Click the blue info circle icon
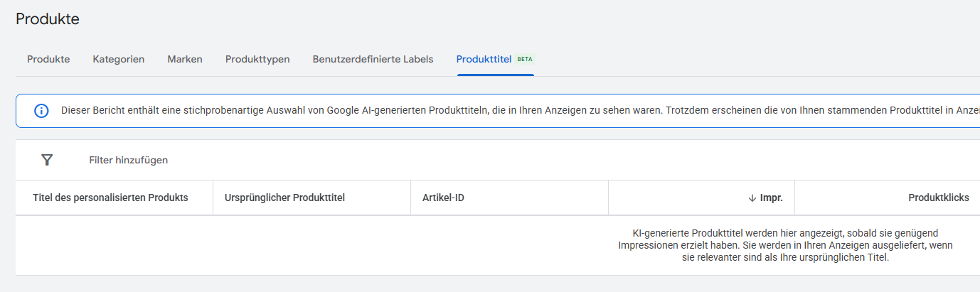This screenshot has width=980, height=292. (42, 111)
